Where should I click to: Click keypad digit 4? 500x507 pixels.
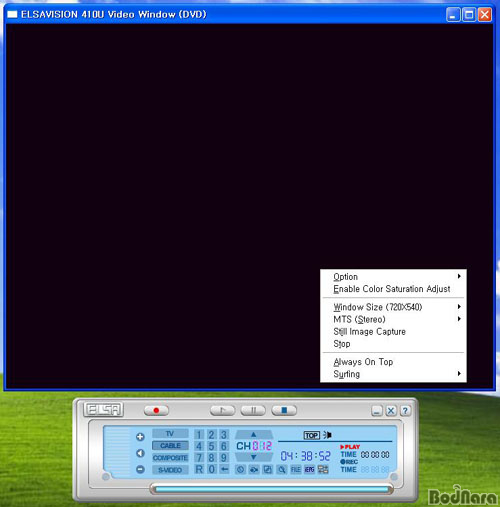199,446
